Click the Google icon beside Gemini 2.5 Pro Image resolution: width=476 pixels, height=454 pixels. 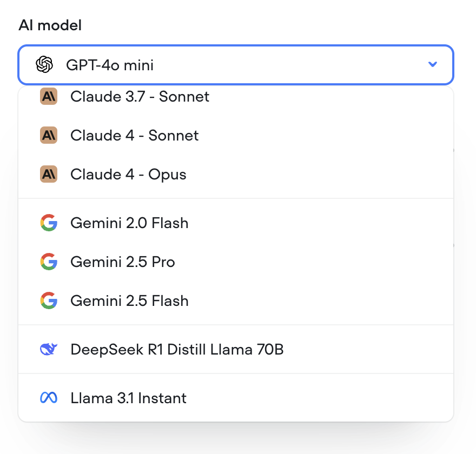coord(48,262)
